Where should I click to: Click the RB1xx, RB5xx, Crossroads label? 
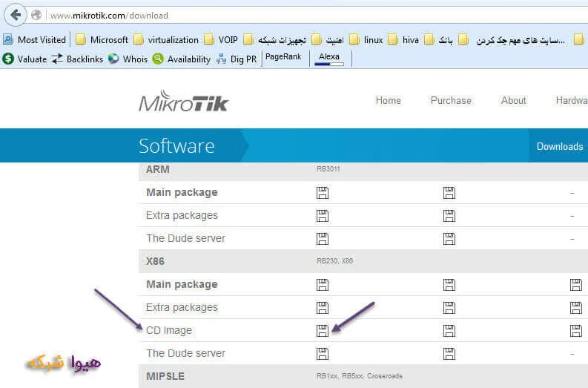pyautogui.click(x=359, y=375)
